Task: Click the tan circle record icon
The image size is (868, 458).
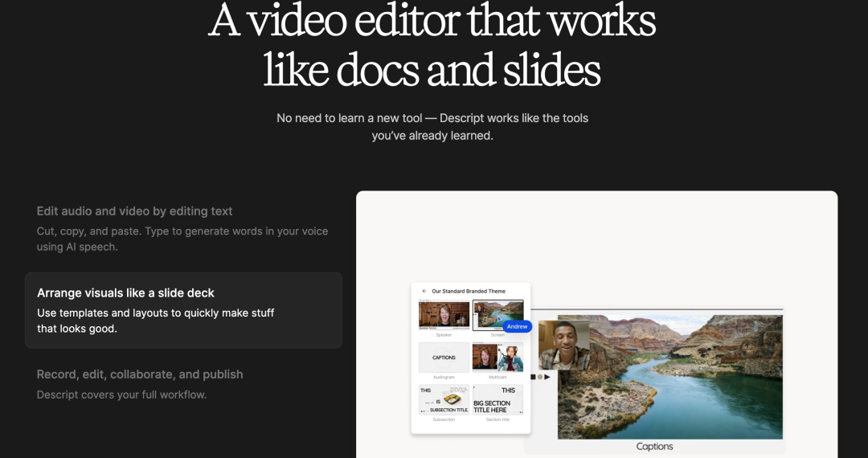Action: point(540,377)
